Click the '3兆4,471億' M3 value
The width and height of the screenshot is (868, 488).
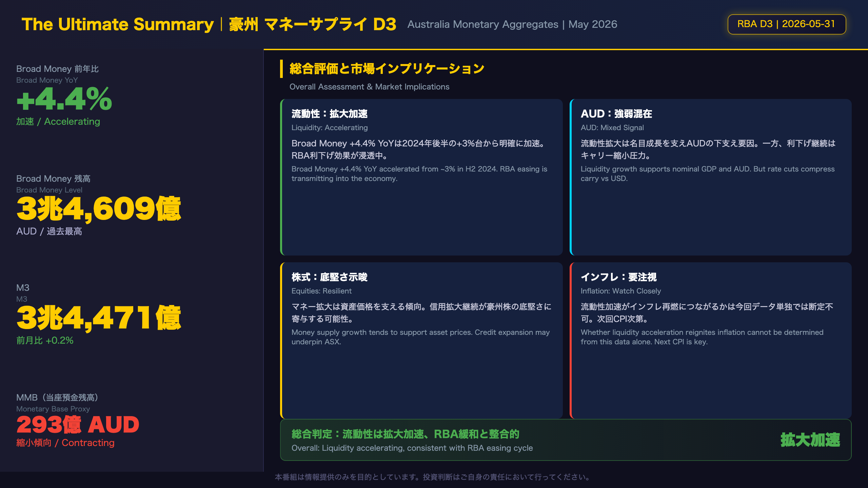pyautogui.click(x=99, y=318)
